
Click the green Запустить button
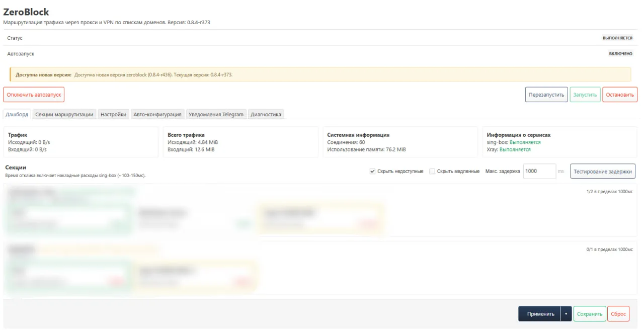pyautogui.click(x=585, y=95)
